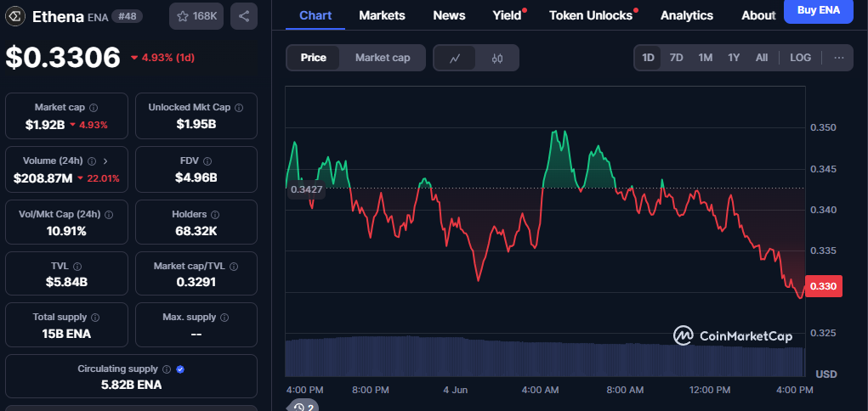Select All time range
Viewport: 868px width, 411px height.
(762, 58)
